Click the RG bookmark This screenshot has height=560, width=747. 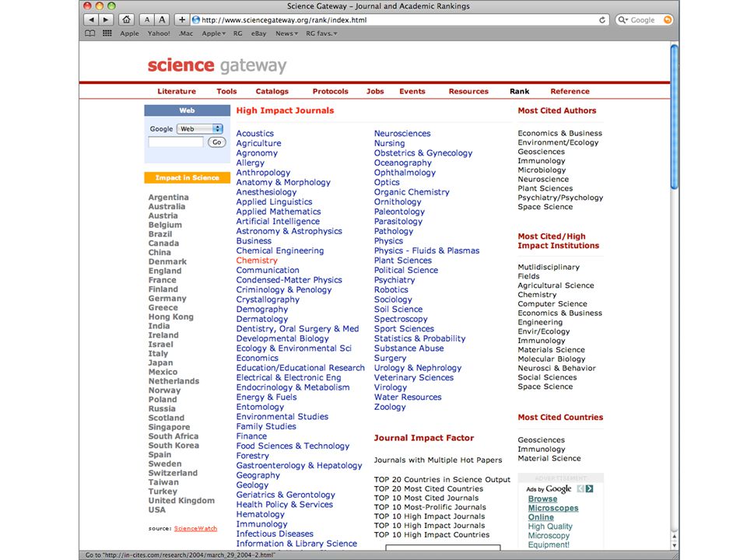pyautogui.click(x=238, y=33)
